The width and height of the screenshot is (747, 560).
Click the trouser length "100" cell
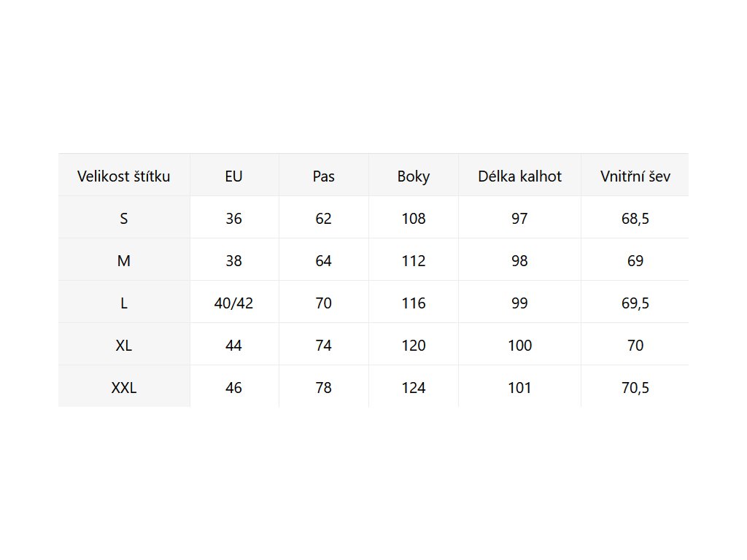[x=519, y=346]
